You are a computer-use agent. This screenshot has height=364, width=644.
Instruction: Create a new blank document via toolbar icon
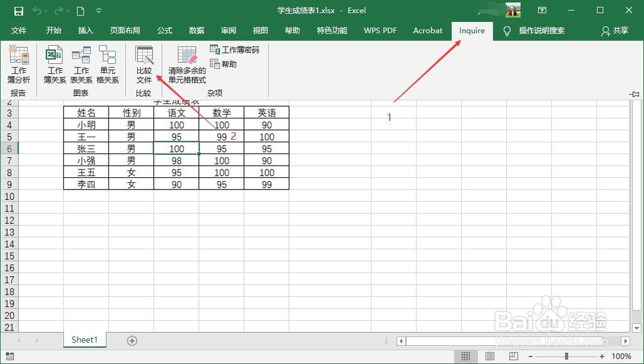tap(80, 11)
